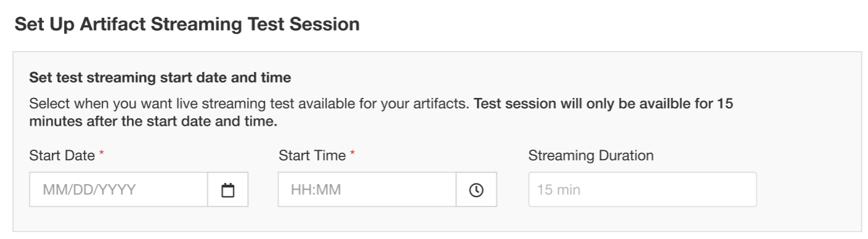Click the red asterisk beside Start Date
The image size is (868, 239).
[x=102, y=155]
